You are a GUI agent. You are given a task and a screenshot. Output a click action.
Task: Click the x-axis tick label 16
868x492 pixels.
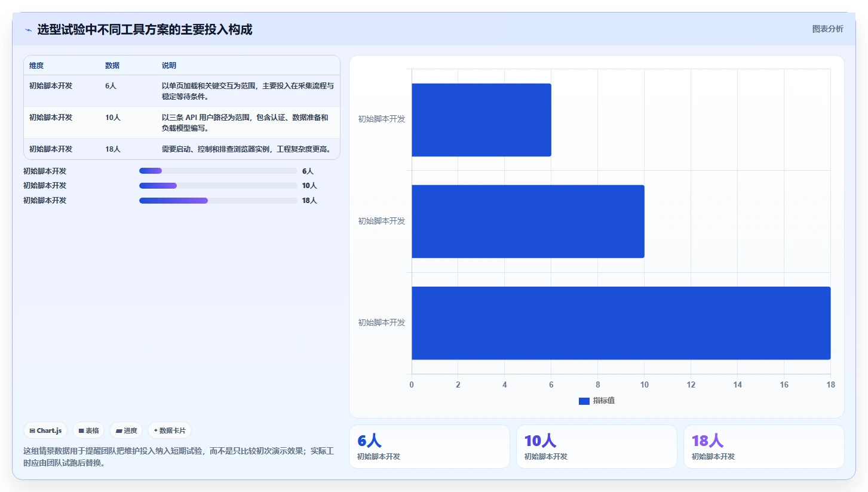tap(784, 385)
